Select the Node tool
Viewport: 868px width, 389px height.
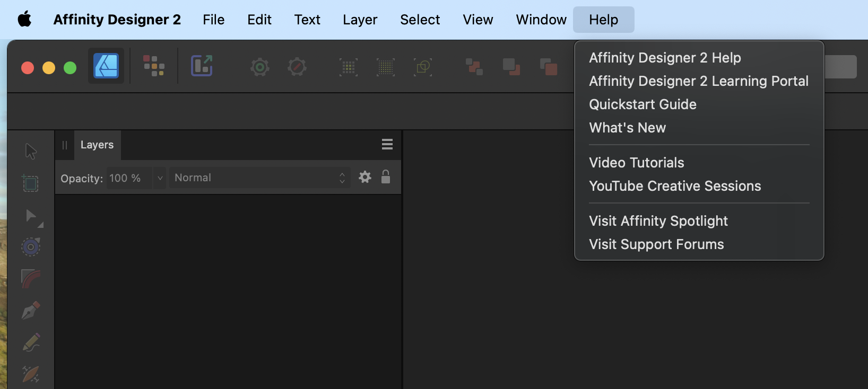[32, 216]
